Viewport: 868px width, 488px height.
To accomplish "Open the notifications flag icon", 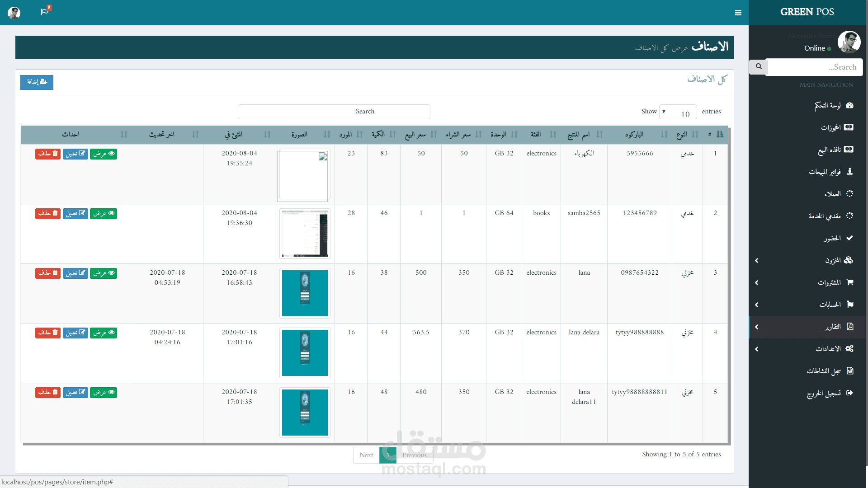I will pos(44,12).
